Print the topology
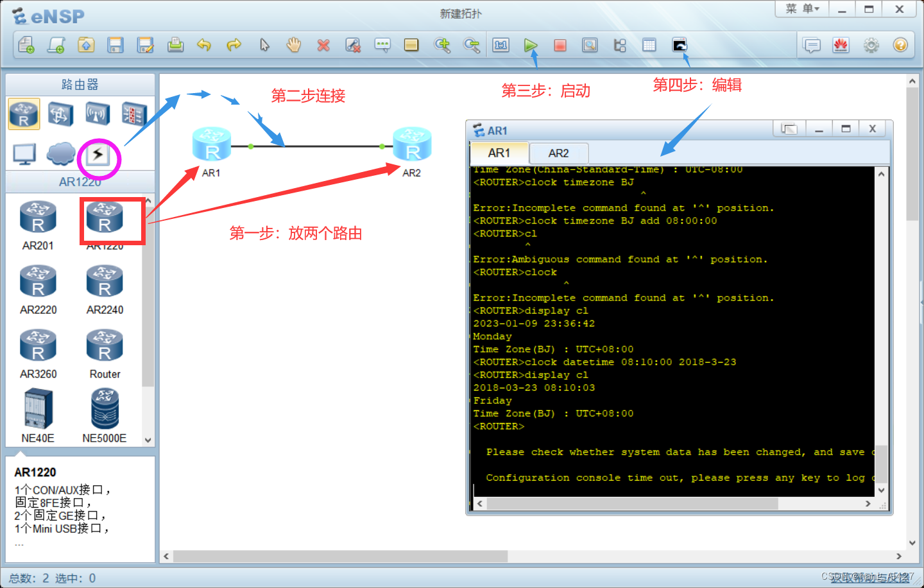 coord(175,45)
